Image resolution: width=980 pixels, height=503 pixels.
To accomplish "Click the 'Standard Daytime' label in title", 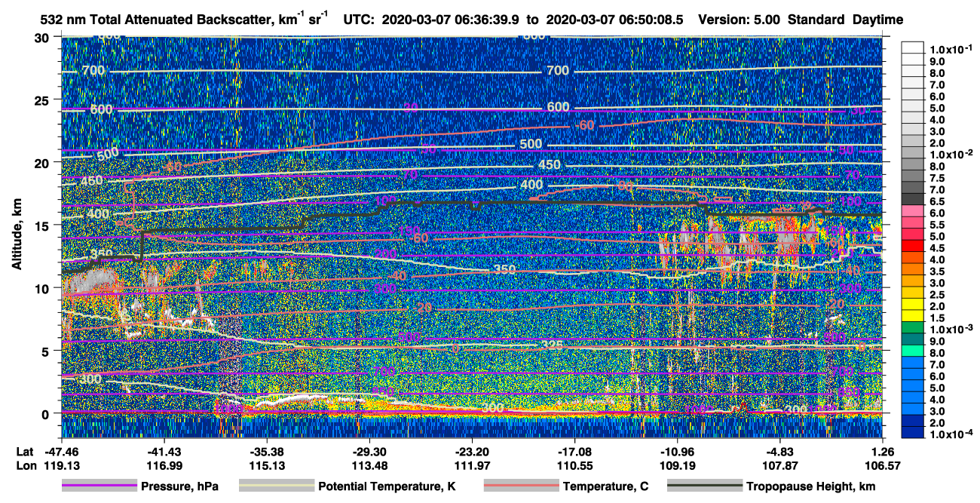I will [845, 20].
